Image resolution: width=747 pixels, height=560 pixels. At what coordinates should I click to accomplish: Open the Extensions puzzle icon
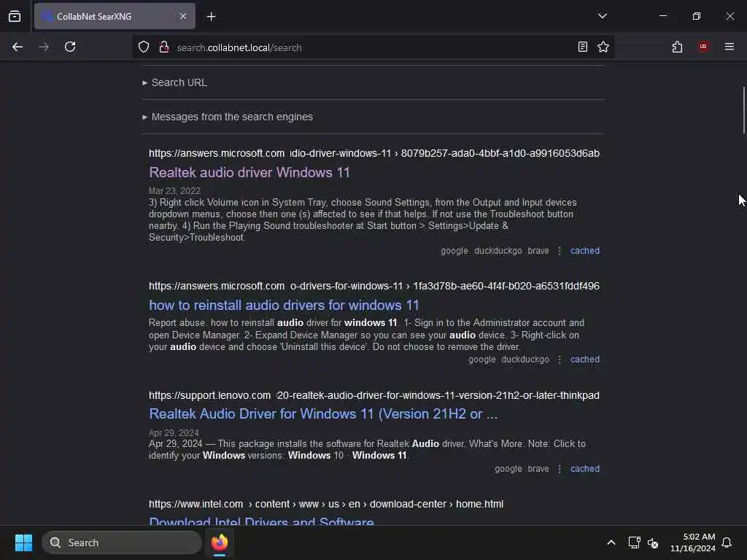point(677,47)
